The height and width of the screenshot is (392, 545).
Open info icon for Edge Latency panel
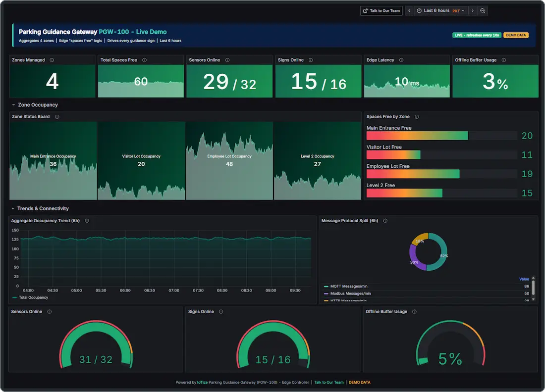(x=401, y=60)
